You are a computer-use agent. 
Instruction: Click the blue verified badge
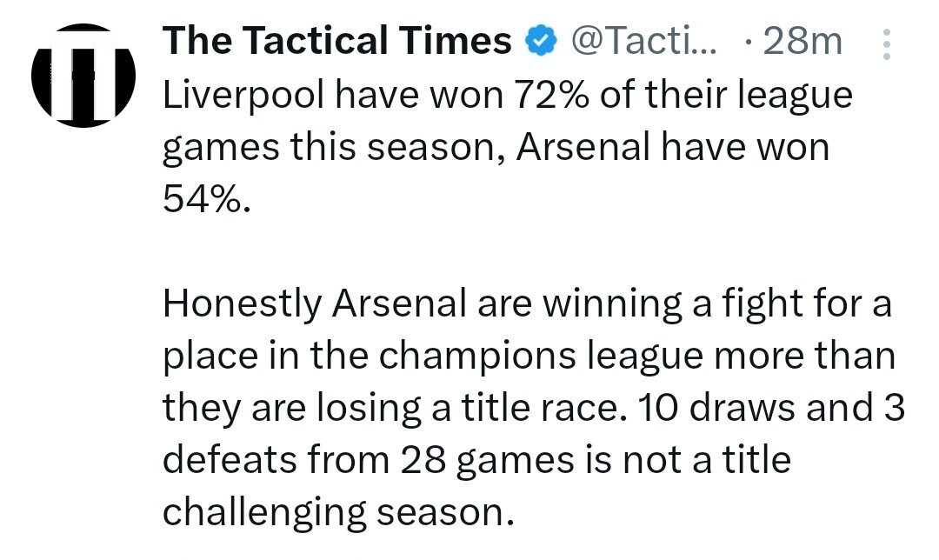point(542,41)
